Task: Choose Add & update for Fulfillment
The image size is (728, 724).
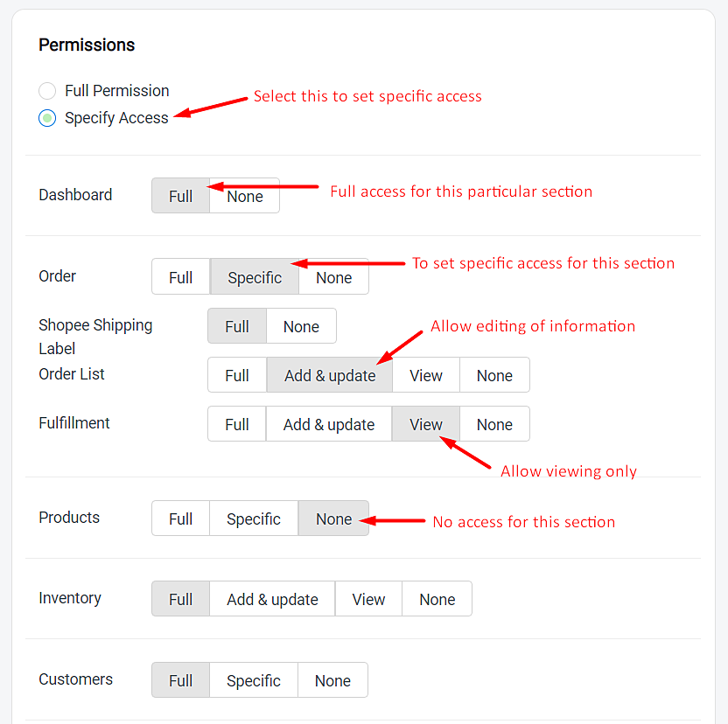Action: tap(329, 424)
